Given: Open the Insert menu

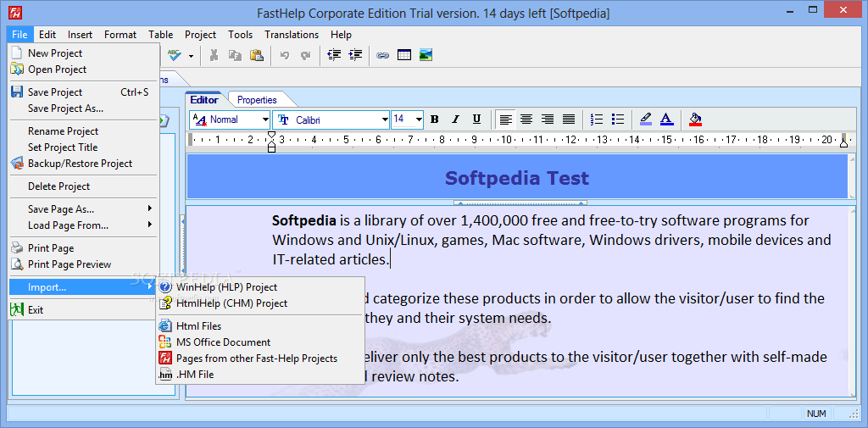Looking at the screenshot, I should (x=81, y=35).
